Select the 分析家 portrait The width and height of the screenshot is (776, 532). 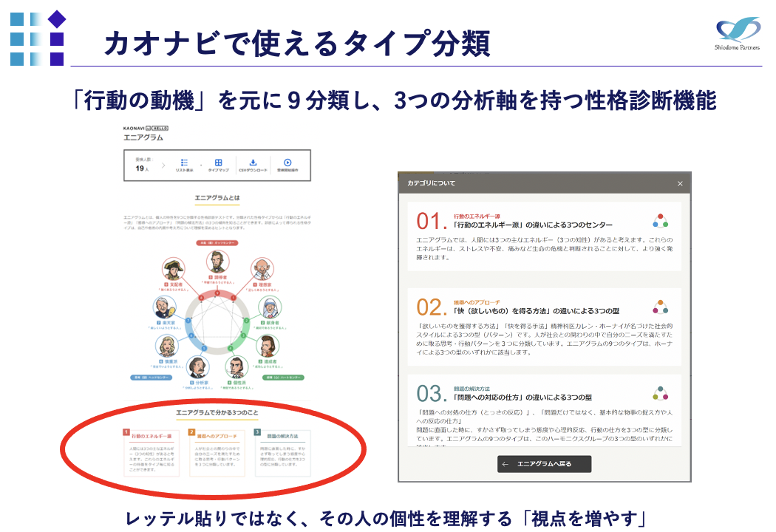(197, 367)
